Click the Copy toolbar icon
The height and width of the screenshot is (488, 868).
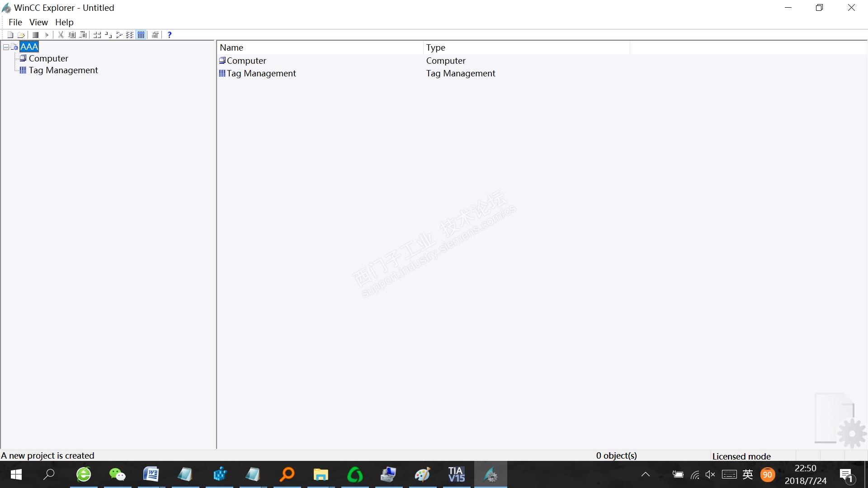click(x=71, y=35)
